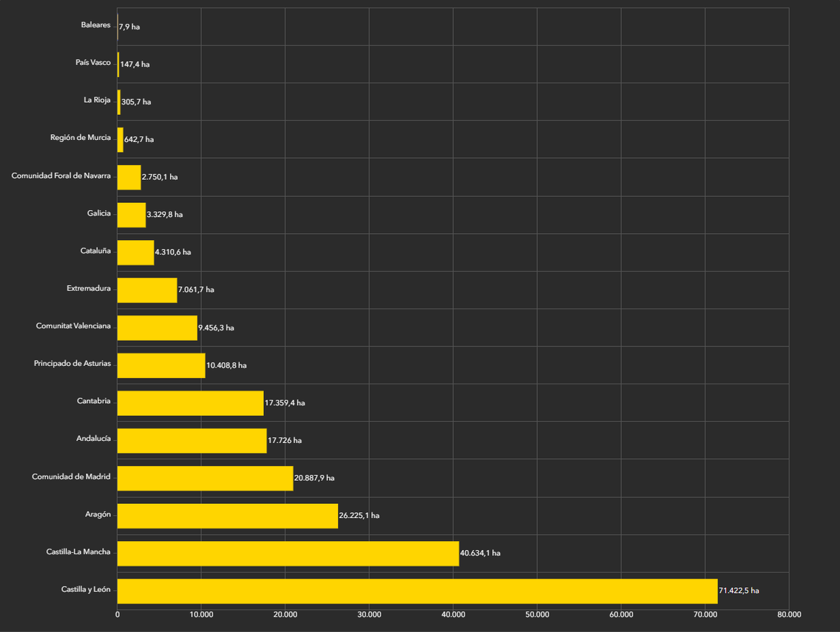Select the Principado de Asturias bar

(x=161, y=365)
